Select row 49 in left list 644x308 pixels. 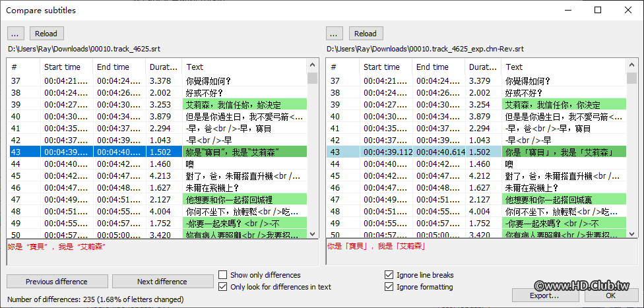pyautogui.click(x=158, y=224)
